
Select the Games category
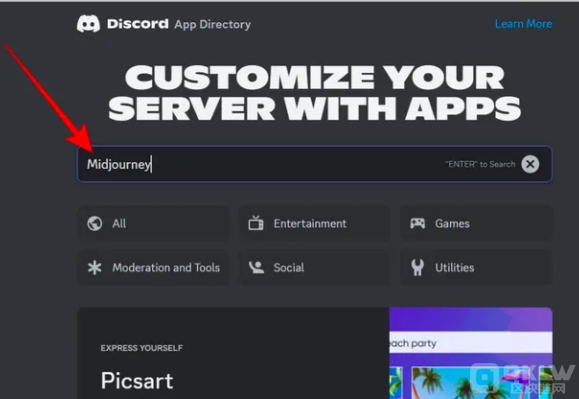[476, 224]
